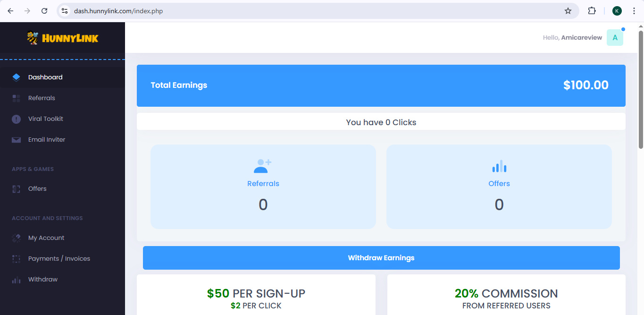Viewport: 644px width, 315px height.
Task: Open the Chrome profile 'K' menu
Action: tap(617, 11)
